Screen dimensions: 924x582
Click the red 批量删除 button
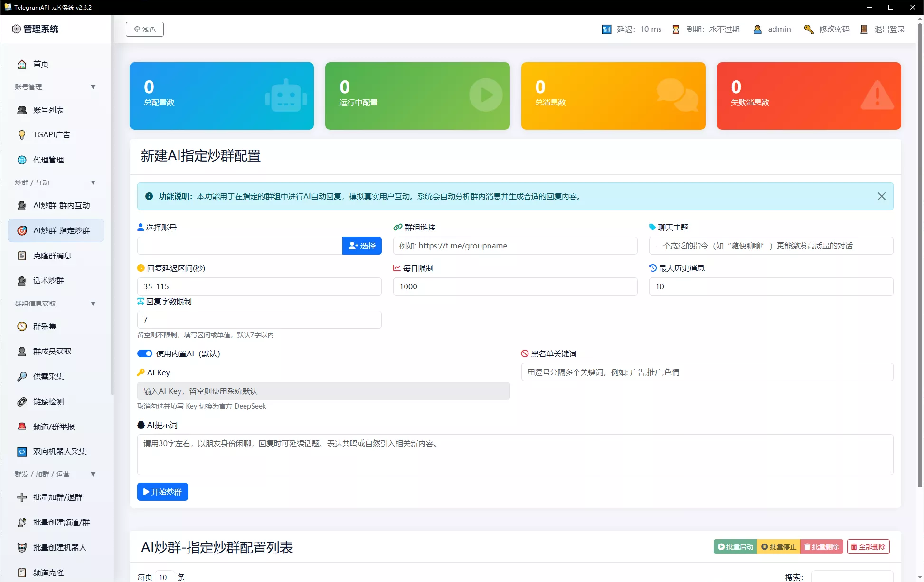(821, 547)
